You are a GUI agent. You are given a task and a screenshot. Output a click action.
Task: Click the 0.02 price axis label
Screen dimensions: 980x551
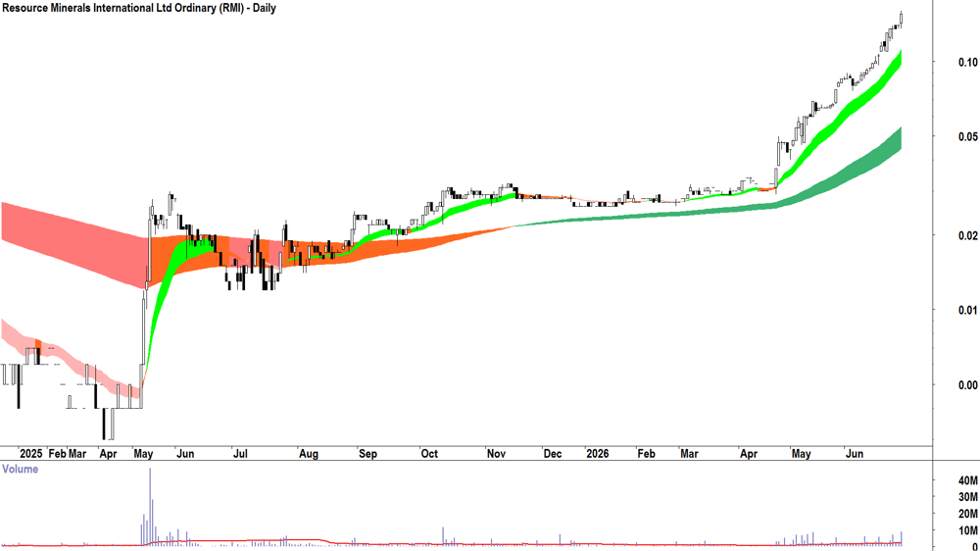968,235
